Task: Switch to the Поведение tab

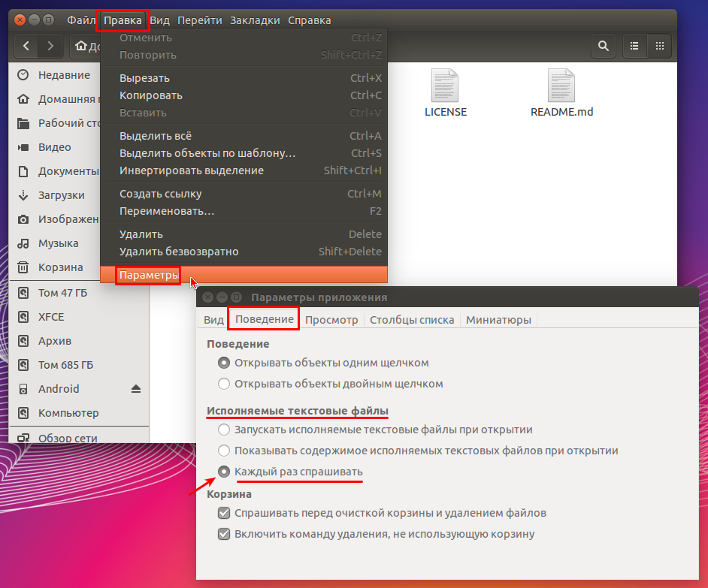Action: pyautogui.click(x=264, y=319)
